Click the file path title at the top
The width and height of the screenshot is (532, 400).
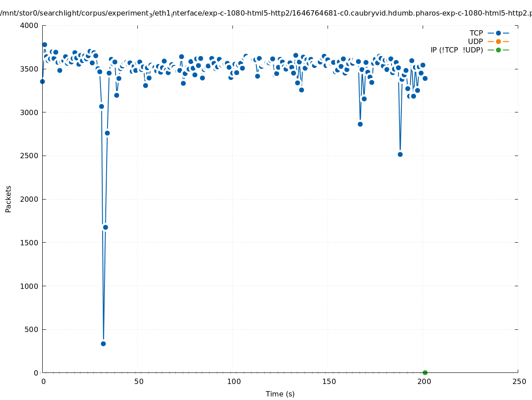(x=266, y=13)
